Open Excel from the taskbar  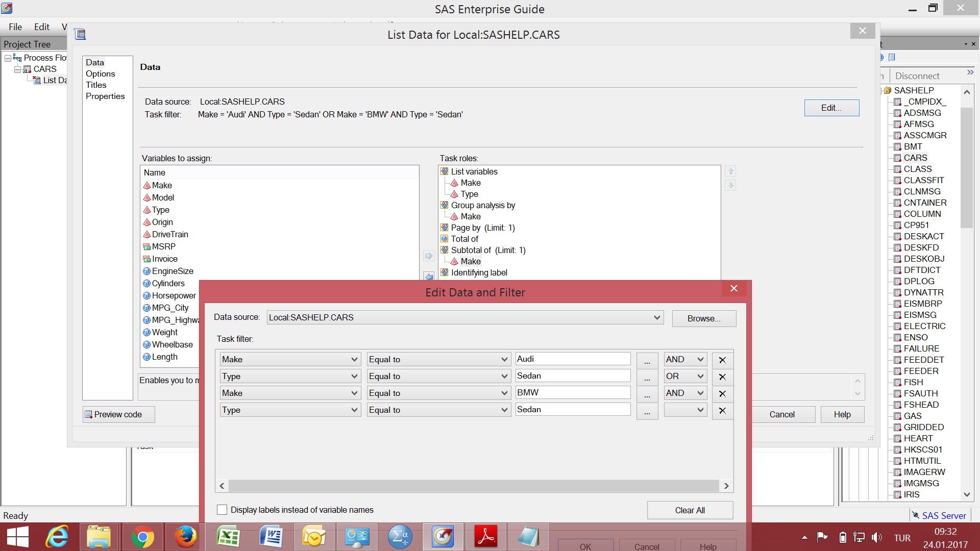(228, 537)
